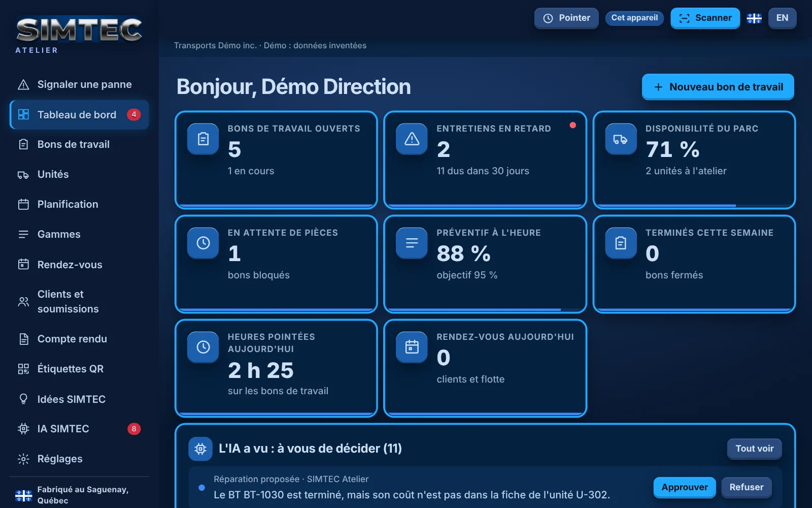Click the Quebec flag icon in top bar

tap(754, 18)
